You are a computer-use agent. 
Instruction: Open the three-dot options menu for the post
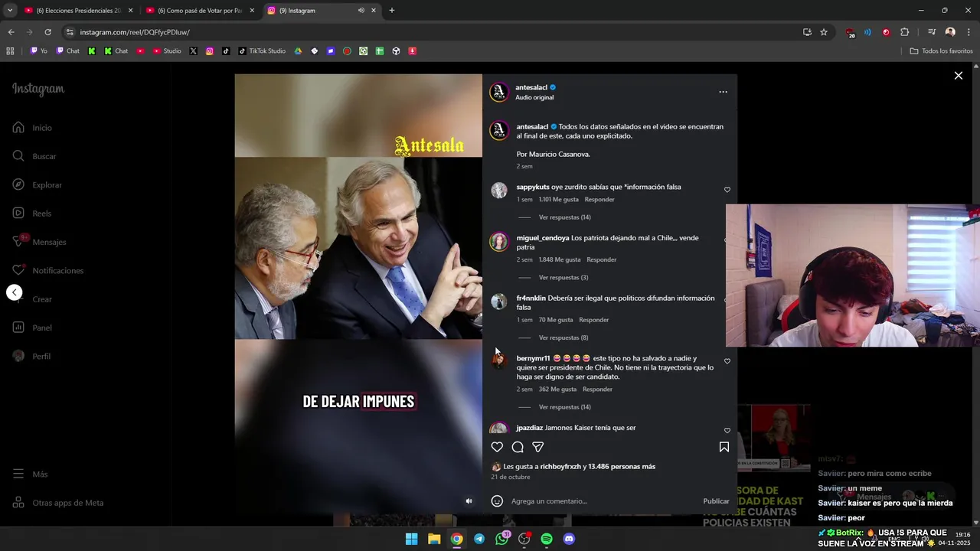click(x=723, y=92)
